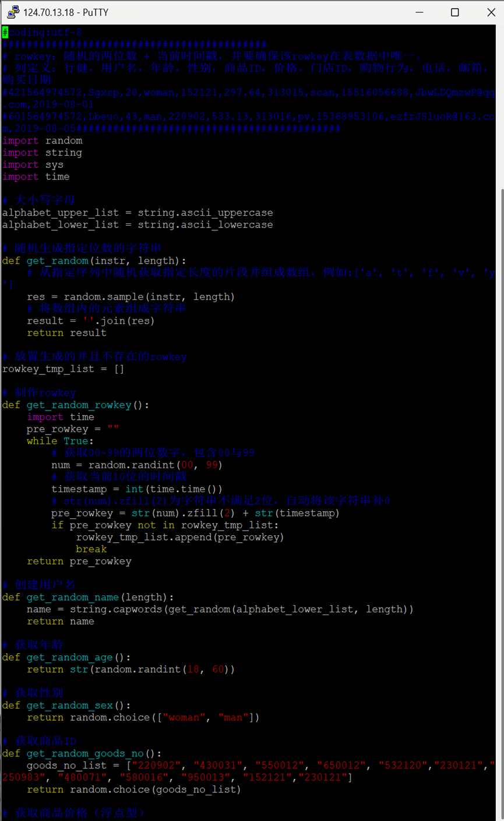
Task: Click the green cursor at file start
Action: (5, 33)
